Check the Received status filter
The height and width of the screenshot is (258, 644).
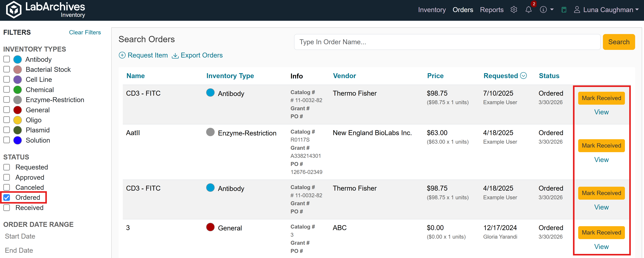pyautogui.click(x=7, y=208)
